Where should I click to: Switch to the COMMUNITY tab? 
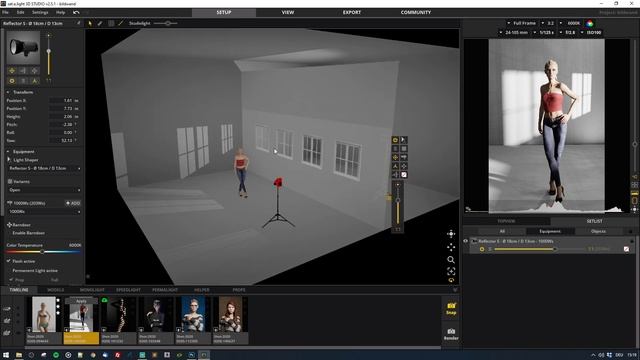click(416, 13)
